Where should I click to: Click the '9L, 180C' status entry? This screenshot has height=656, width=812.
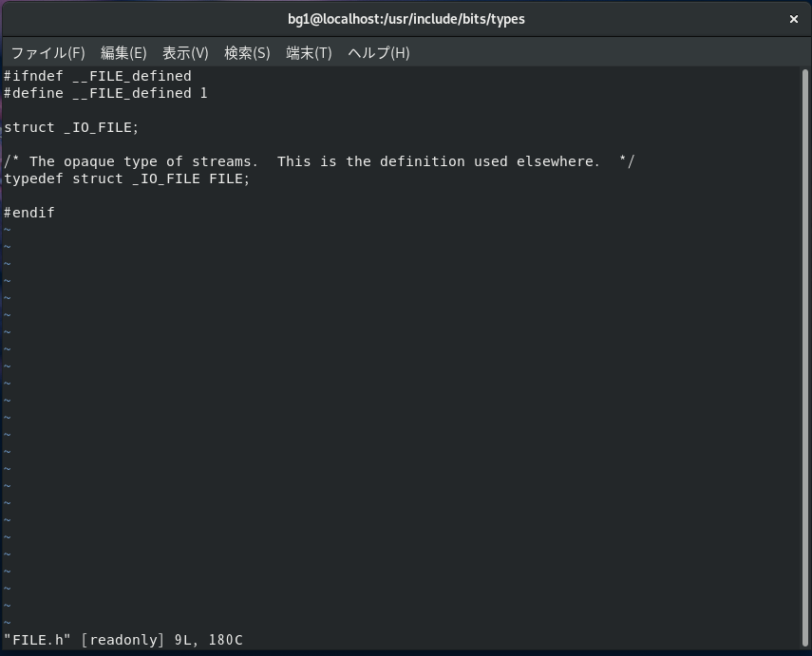(209, 640)
